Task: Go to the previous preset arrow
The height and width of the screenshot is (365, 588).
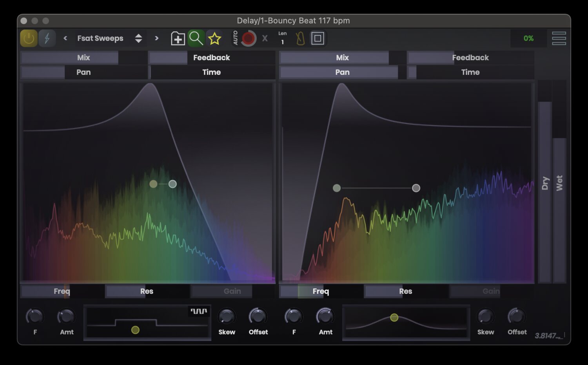Action: tap(65, 38)
